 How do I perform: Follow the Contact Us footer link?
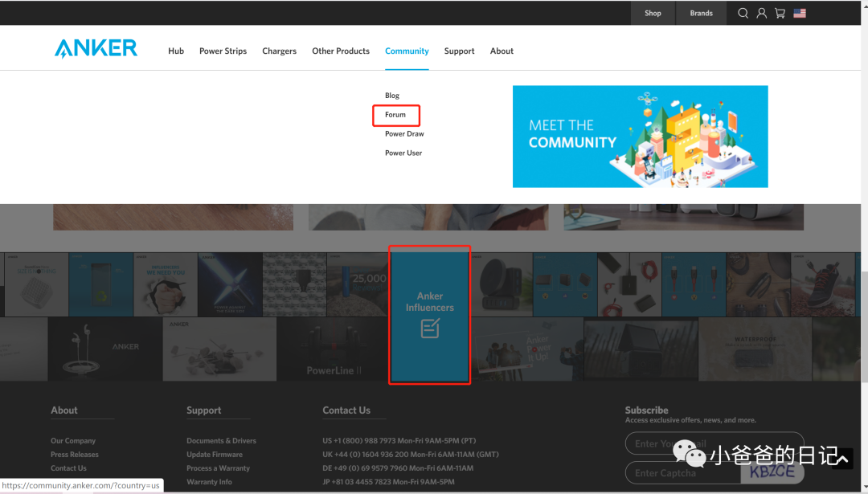[x=68, y=468]
